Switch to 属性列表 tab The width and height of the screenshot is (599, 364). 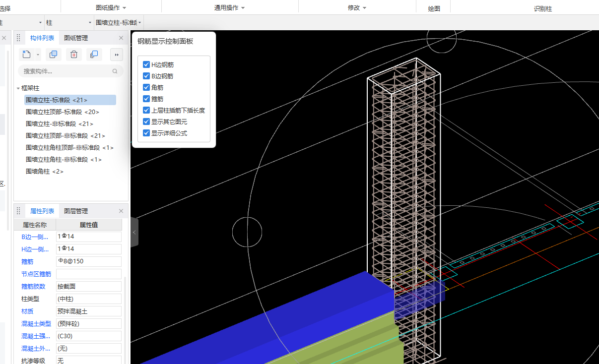[x=42, y=211]
